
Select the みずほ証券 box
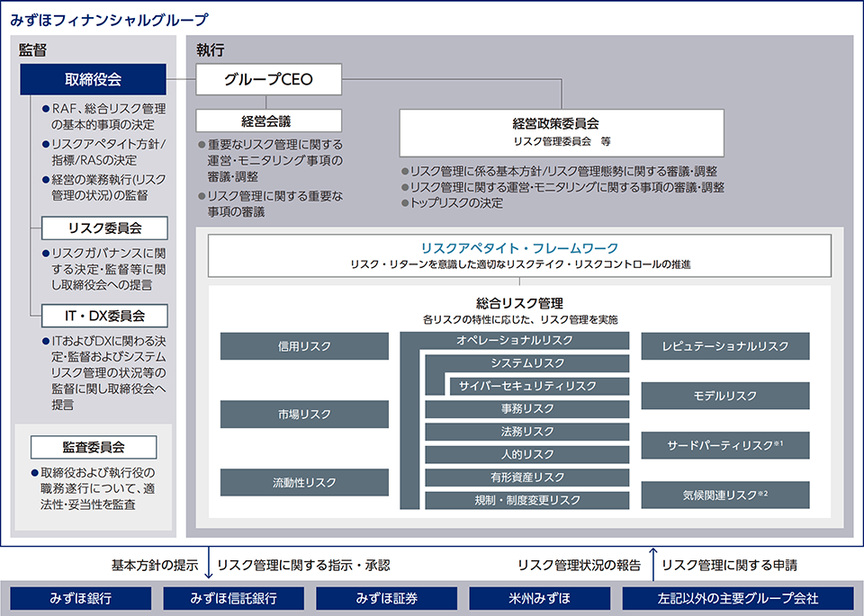point(387,598)
